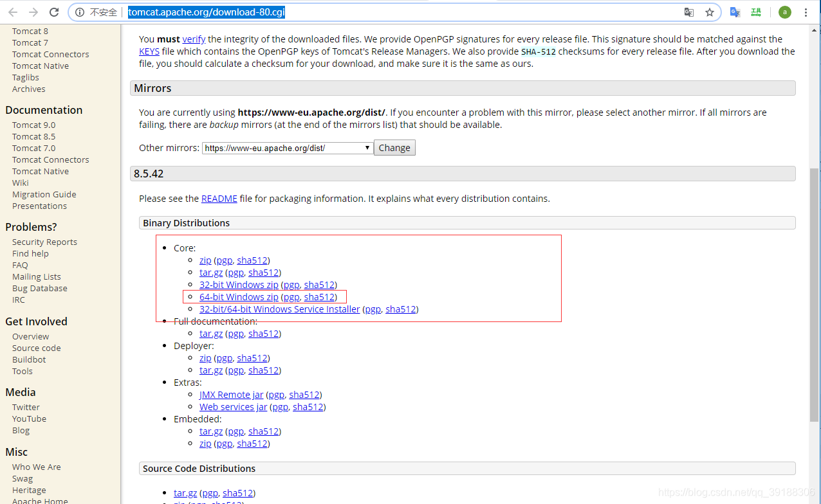This screenshot has height=504, width=821.
Task: Download 32-bit/64-bit Windows Service Installer
Action: [280, 309]
